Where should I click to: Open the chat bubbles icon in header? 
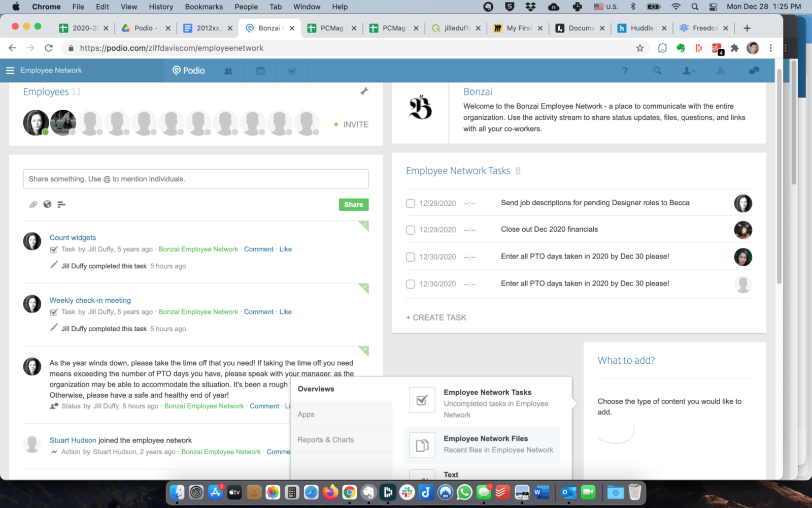click(x=754, y=71)
